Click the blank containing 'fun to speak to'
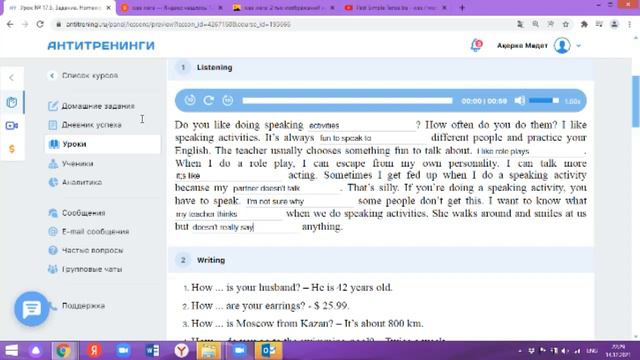This screenshot has width=640, height=360. pos(373,138)
